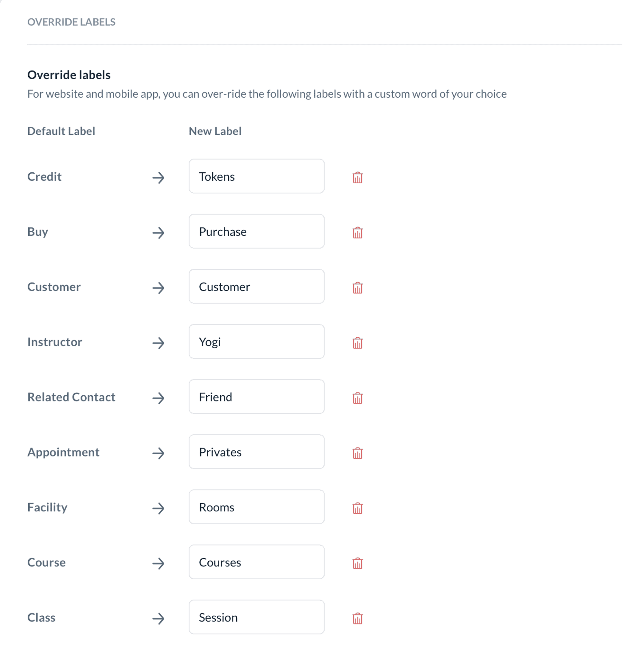Screen dimensions: 644x646
Task: Edit the Customer new label field
Action: (x=256, y=286)
